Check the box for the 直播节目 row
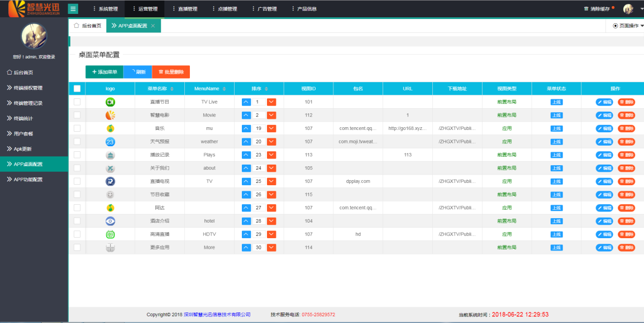The height and width of the screenshot is (323, 644). 77,102
